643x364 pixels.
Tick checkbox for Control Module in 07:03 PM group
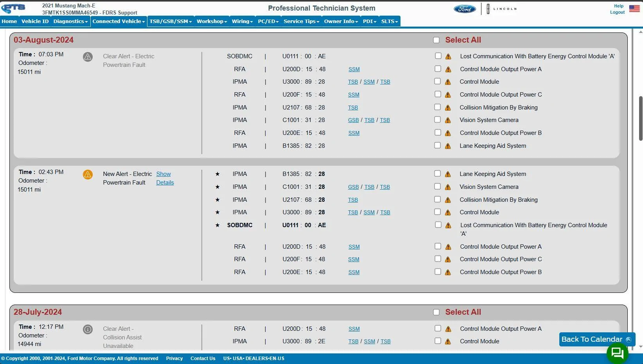tap(438, 81)
